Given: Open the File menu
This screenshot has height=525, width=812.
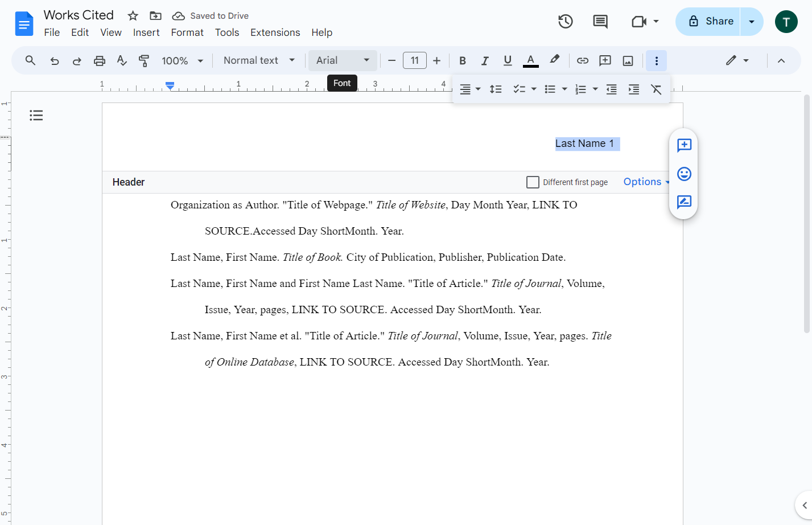Looking at the screenshot, I should click(52, 32).
